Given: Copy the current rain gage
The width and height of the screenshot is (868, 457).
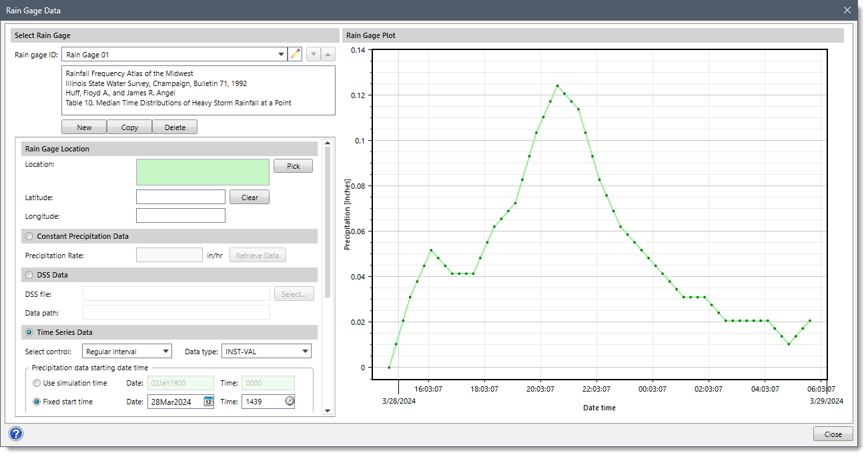Looking at the screenshot, I should coord(129,126).
